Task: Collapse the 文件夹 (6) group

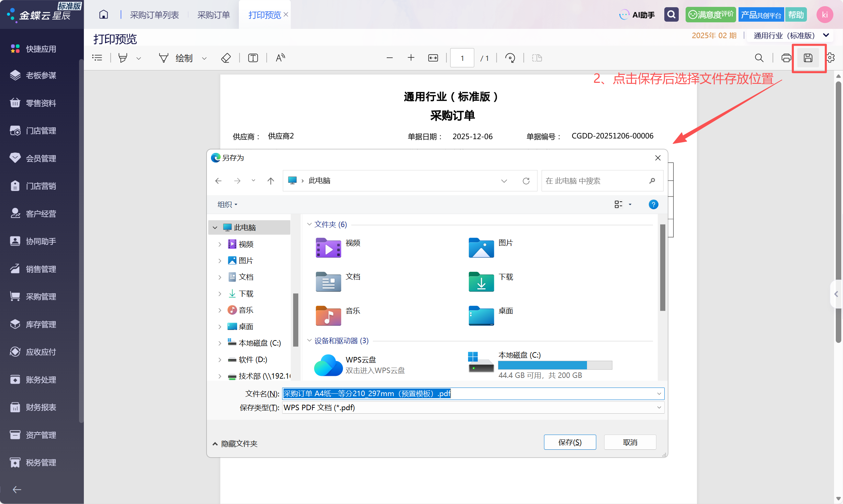Action: pos(309,224)
